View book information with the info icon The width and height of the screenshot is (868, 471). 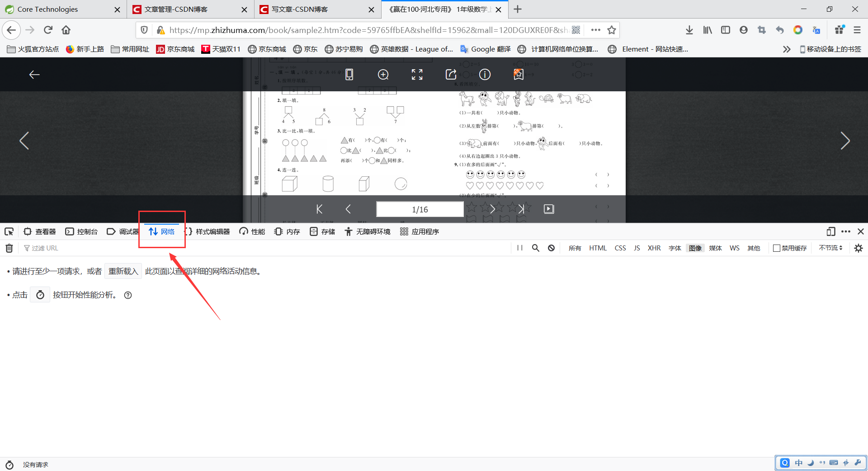(x=485, y=74)
